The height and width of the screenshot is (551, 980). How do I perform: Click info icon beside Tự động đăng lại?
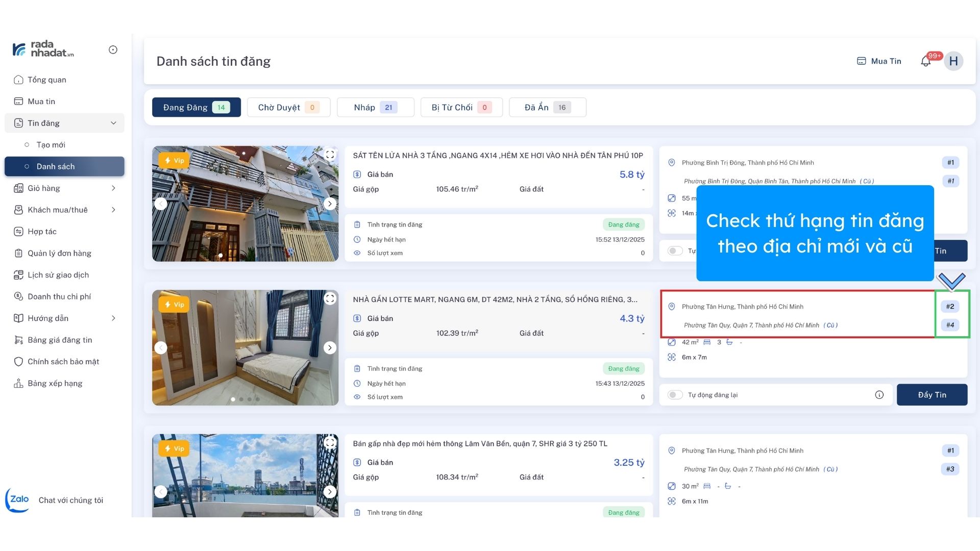[879, 395]
